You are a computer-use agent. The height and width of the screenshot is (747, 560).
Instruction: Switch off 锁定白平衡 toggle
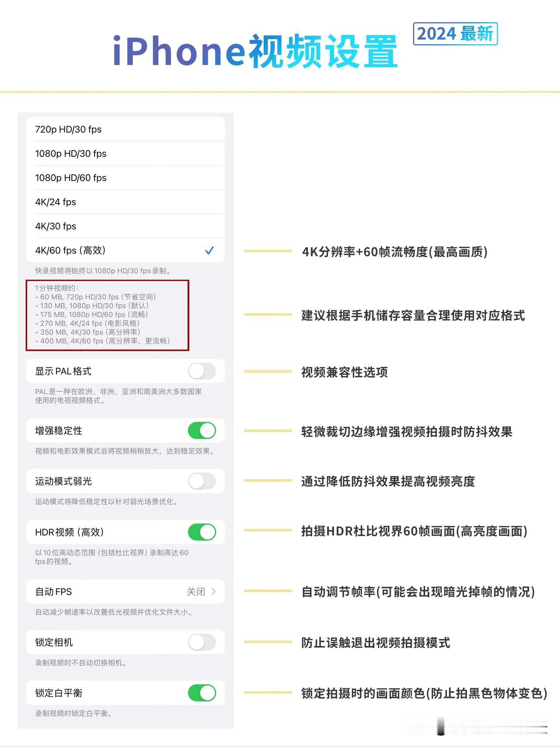click(x=202, y=693)
